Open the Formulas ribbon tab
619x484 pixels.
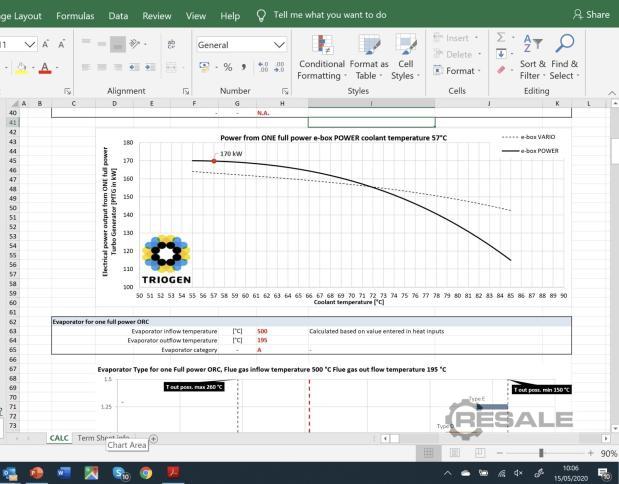75,15
